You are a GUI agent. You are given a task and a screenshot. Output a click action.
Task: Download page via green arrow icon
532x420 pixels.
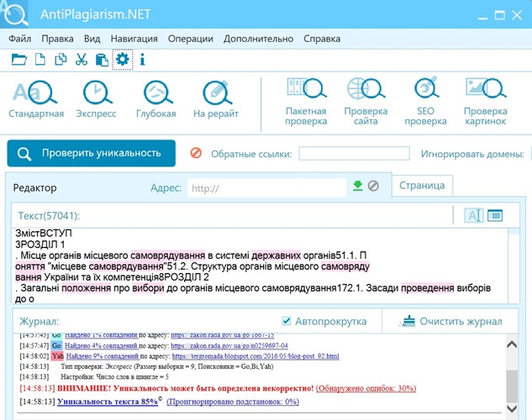click(357, 186)
